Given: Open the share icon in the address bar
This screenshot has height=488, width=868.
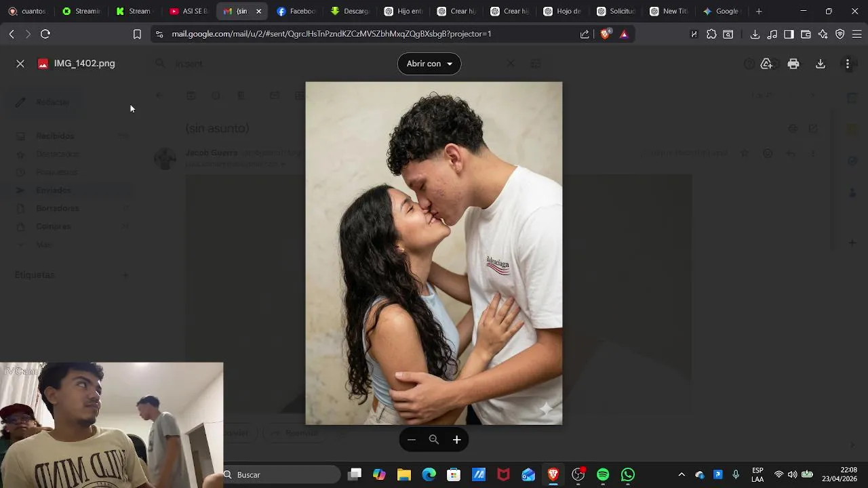Looking at the screenshot, I should pos(585,34).
